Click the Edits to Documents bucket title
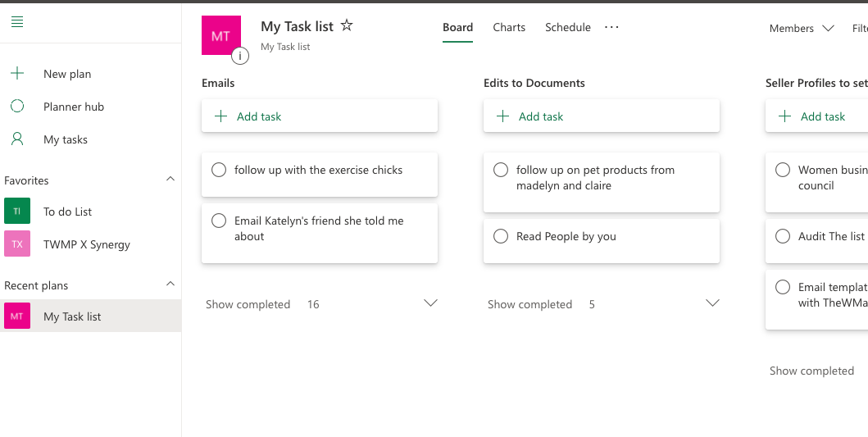This screenshot has width=868, height=437. click(534, 83)
